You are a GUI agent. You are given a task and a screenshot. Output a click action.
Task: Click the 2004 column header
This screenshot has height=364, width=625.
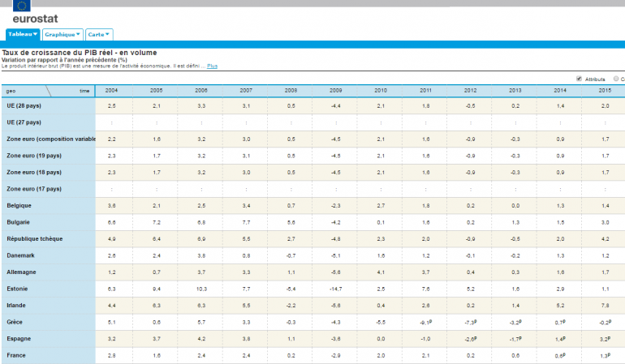[x=111, y=91]
